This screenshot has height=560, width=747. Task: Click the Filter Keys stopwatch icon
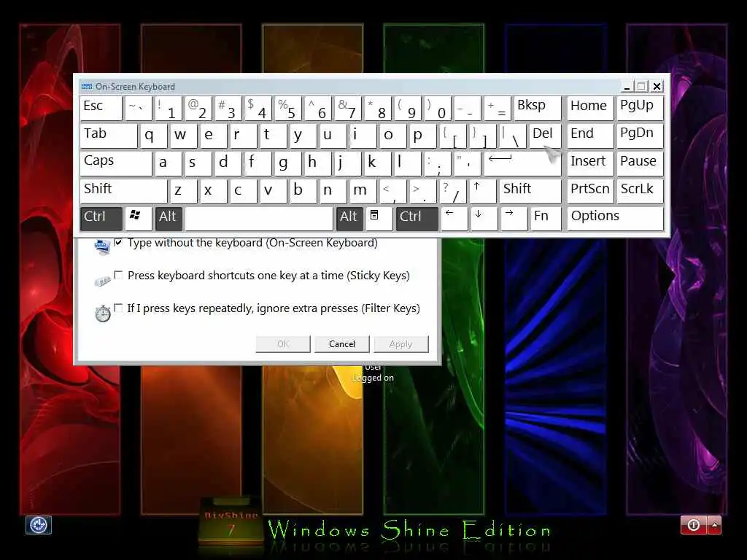click(102, 314)
